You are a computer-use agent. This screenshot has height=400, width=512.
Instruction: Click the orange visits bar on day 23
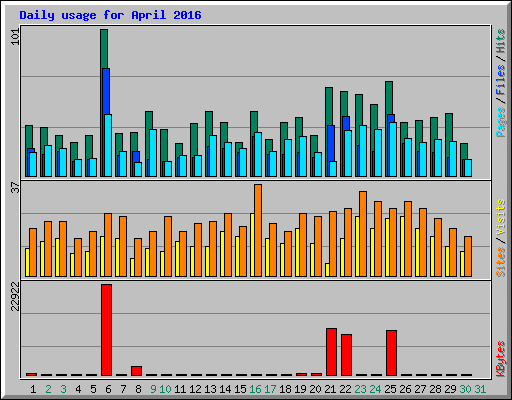(363, 234)
